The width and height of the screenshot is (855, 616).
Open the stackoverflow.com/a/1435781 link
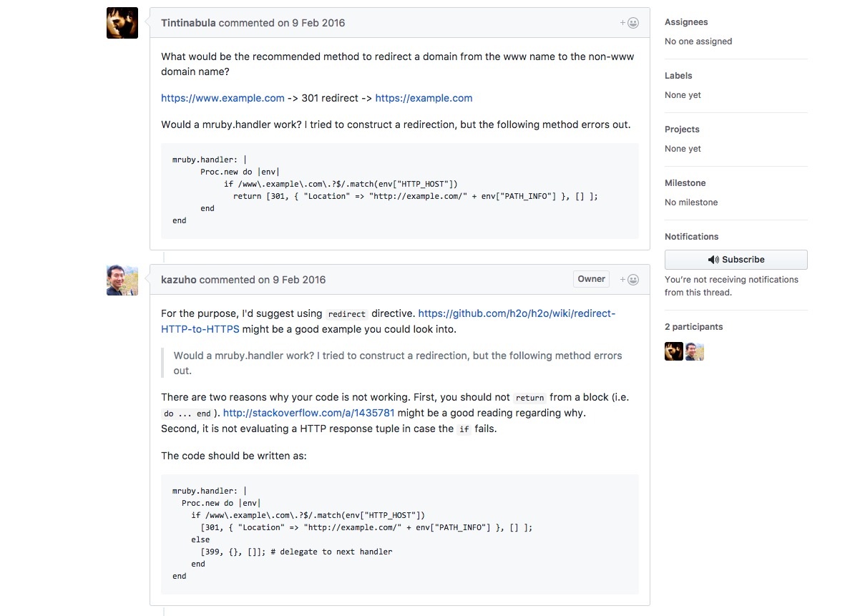(308, 413)
